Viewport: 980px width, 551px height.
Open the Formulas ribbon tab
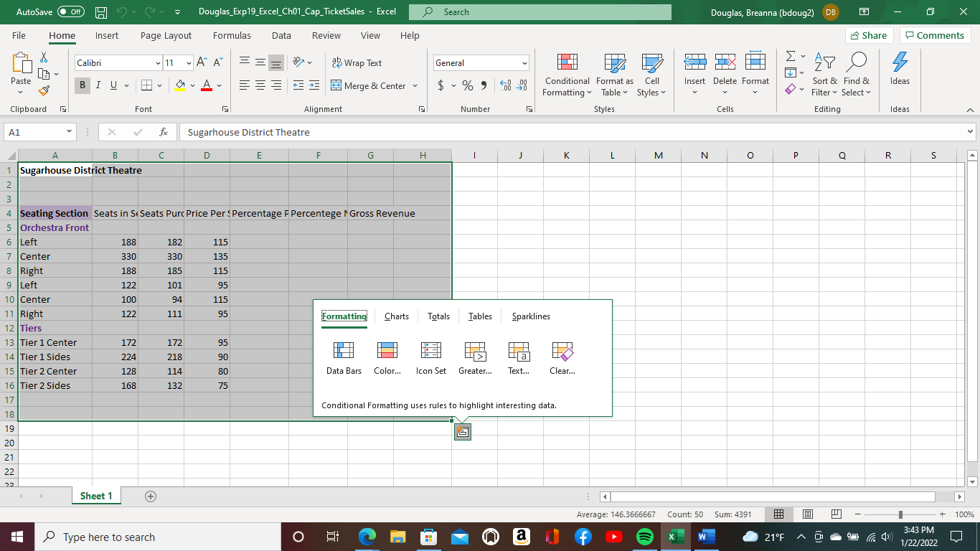coord(232,35)
